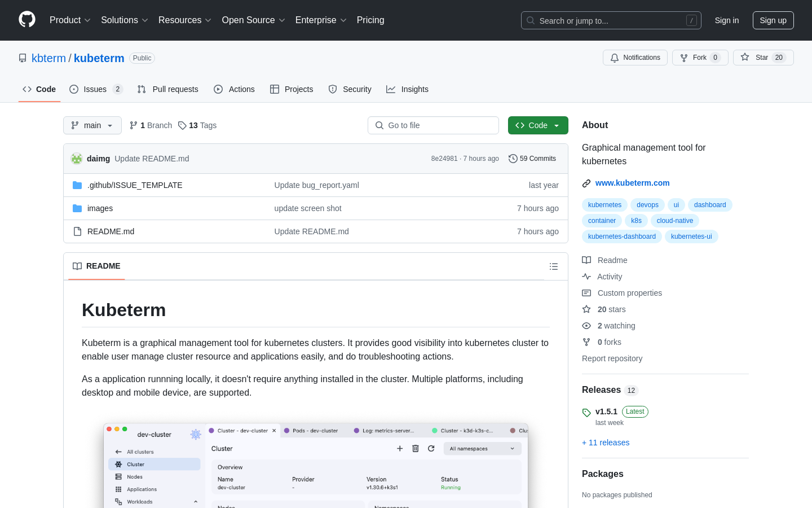The width and height of the screenshot is (812, 508).
Task: Click the Notifications bell button
Action: 635,58
